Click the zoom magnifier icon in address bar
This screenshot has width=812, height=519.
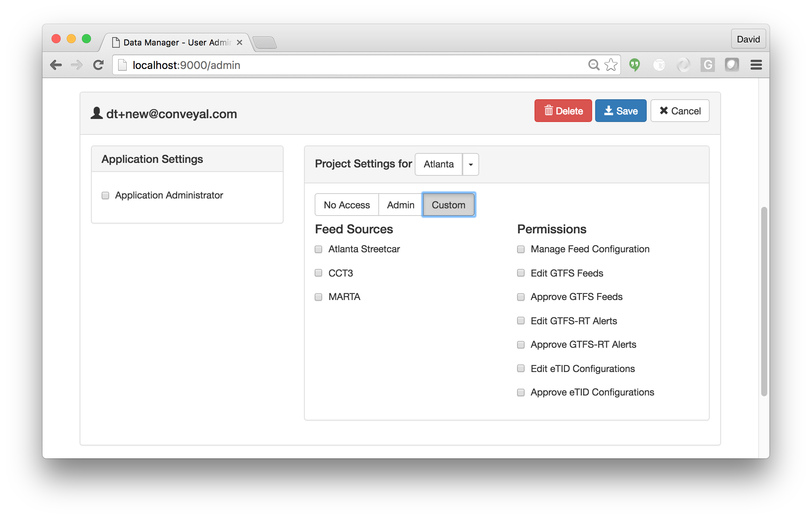594,65
